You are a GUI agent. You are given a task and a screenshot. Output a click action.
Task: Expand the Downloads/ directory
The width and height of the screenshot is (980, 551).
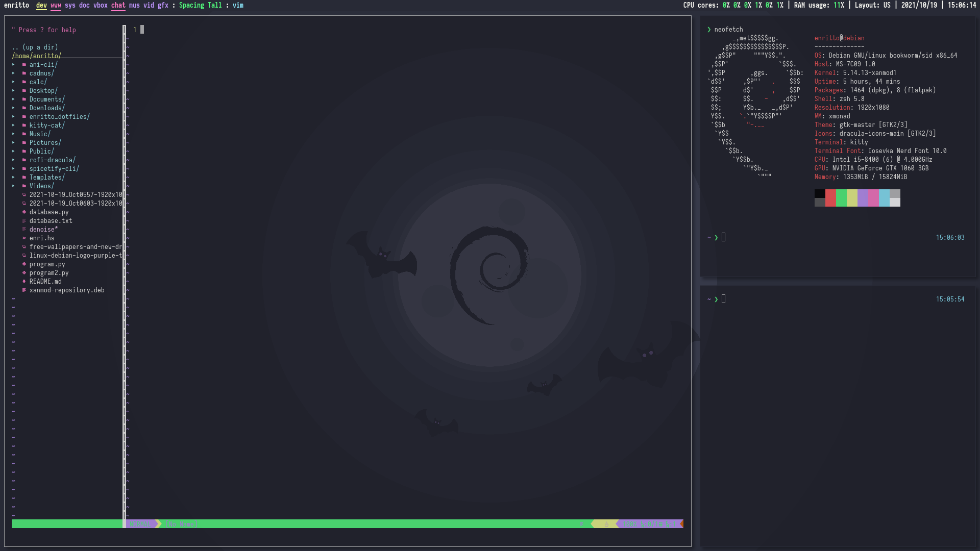pyautogui.click(x=13, y=108)
